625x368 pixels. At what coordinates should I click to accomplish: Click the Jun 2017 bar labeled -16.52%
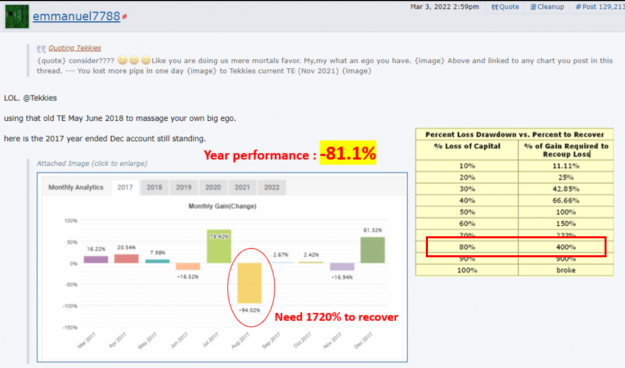point(188,267)
